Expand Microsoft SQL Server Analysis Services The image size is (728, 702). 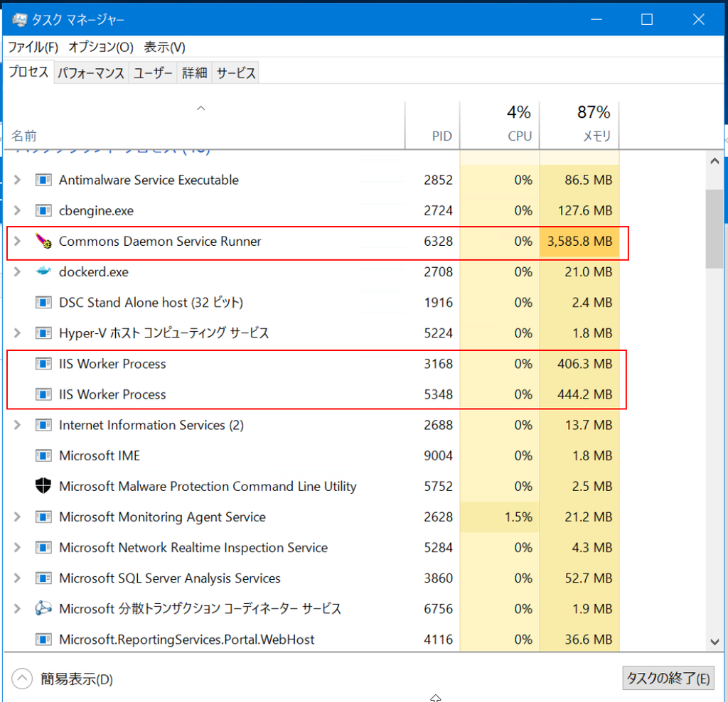(x=17, y=578)
